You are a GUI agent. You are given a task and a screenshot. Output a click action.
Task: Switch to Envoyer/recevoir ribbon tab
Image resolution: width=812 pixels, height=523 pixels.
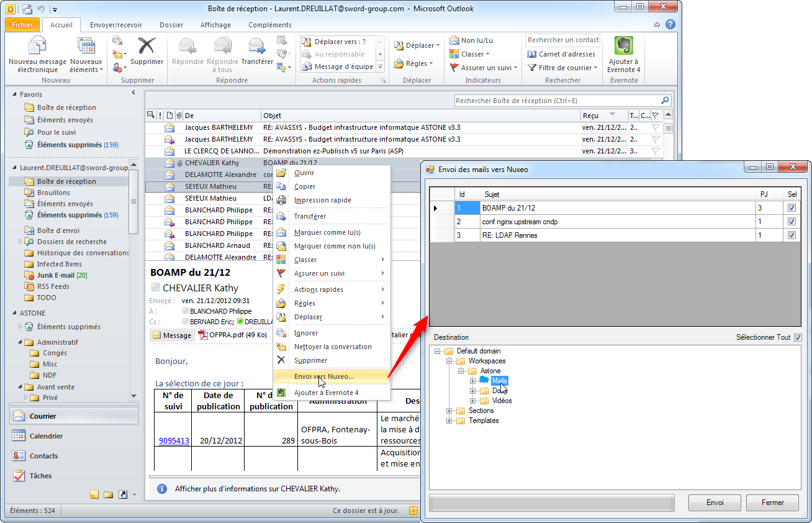116,25
